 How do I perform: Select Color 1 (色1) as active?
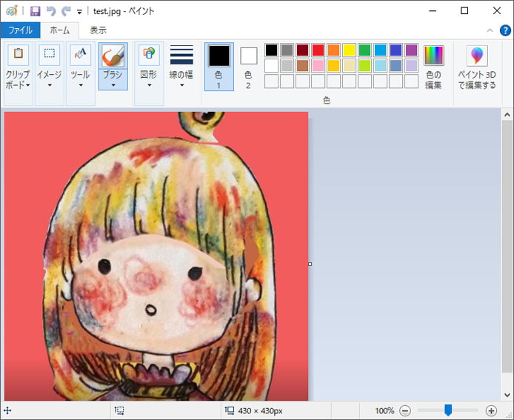click(219, 66)
